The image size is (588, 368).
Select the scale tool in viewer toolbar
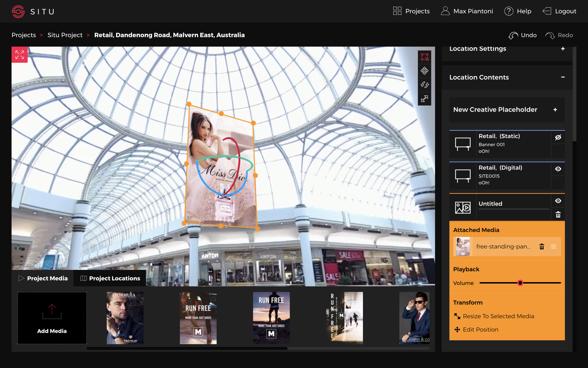pyautogui.click(x=424, y=99)
